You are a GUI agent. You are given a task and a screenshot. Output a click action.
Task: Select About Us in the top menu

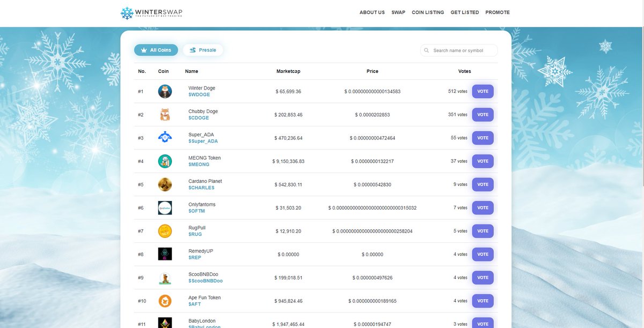[371, 12]
